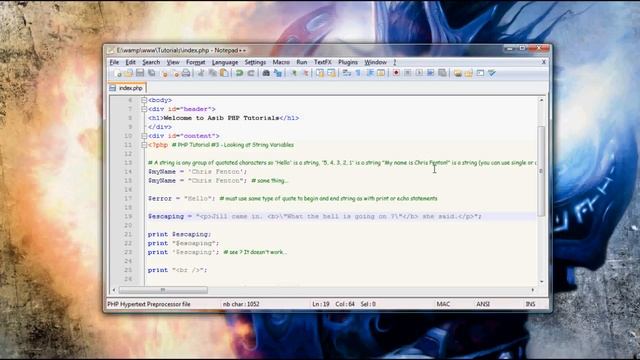Click the blue checkmark plugin icon

(x=492, y=73)
